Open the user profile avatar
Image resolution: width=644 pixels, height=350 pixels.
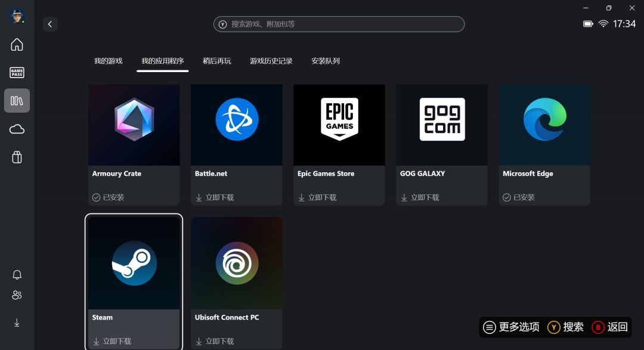(x=17, y=16)
